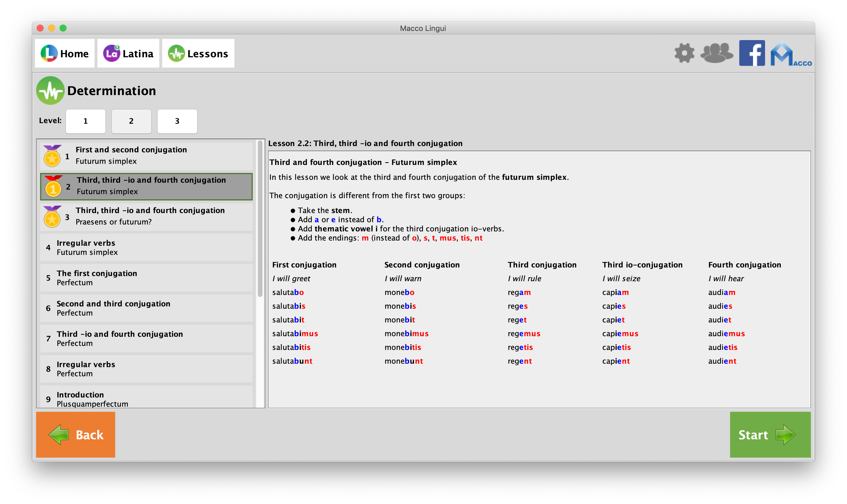Select level 1
The image size is (847, 504).
click(x=85, y=121)
